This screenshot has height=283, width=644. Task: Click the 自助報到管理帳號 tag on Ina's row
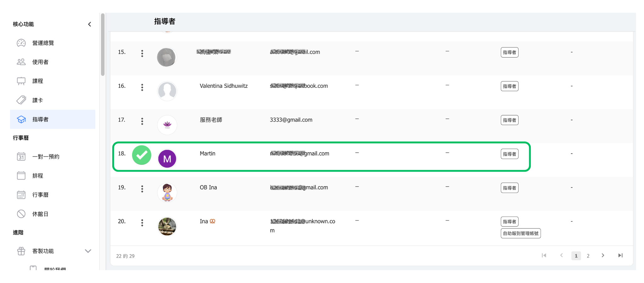coord(520,233)
